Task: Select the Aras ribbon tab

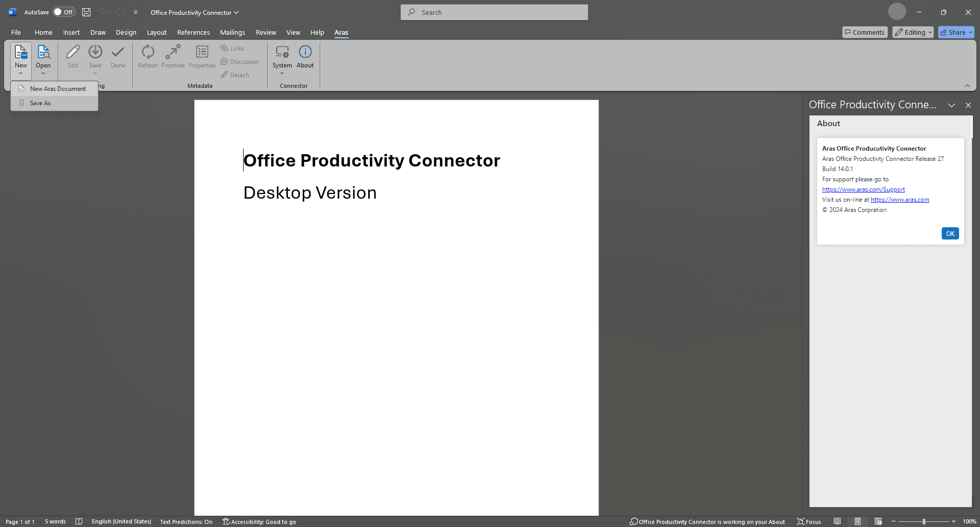Action: pyautogui.click(x=341, y=32)
